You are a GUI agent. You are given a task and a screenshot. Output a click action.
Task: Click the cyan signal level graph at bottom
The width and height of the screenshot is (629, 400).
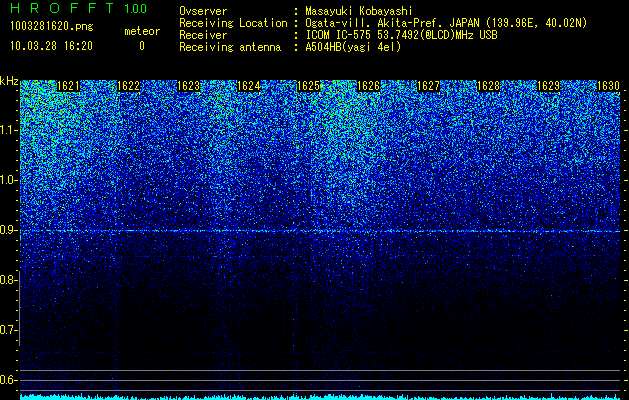point(320,397)
